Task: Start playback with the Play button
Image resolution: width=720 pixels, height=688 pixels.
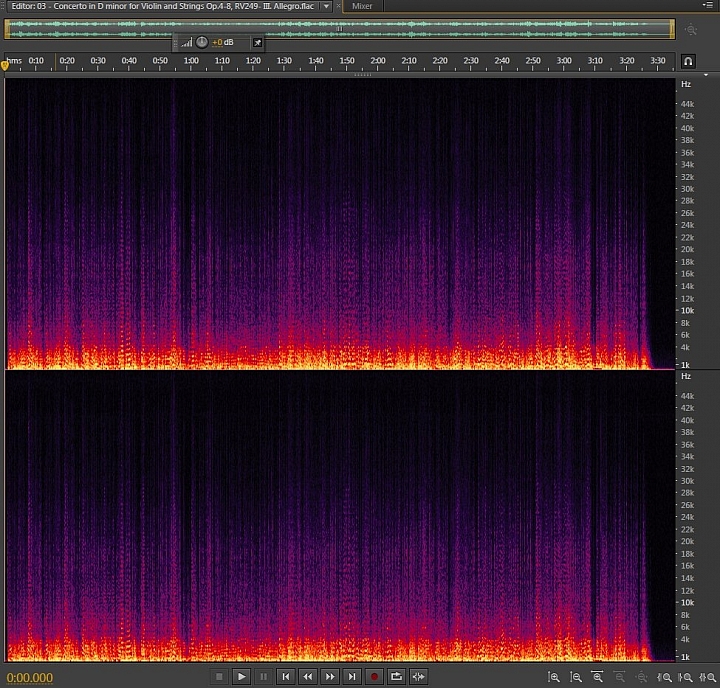Action: 241,677
